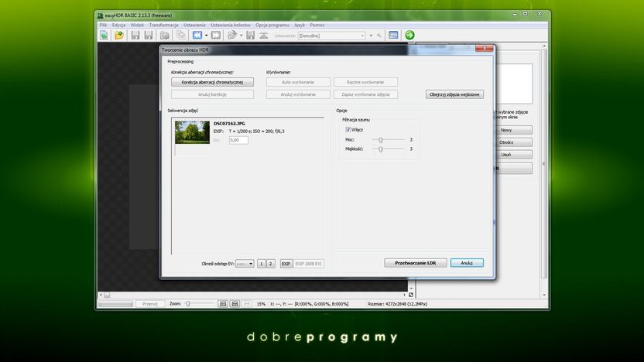Click the Anuluj korekcję button
The height and width of the screenshot is (362, 644).
[x=212, y=94]
